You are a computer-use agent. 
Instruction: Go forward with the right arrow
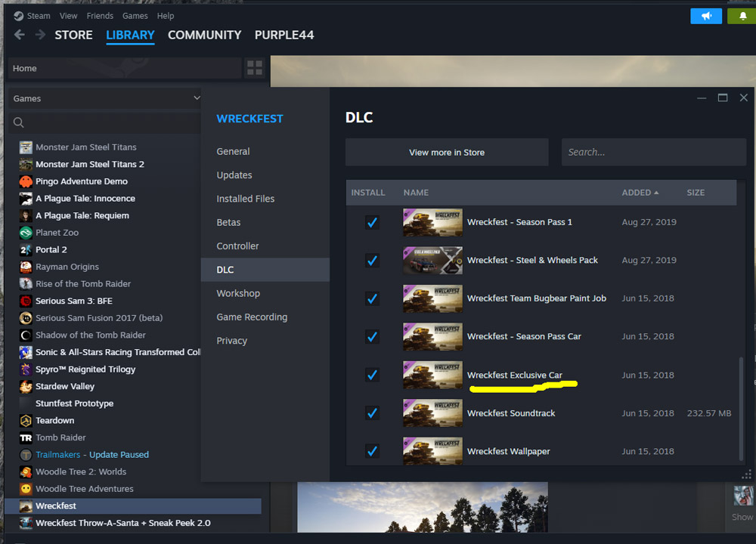click(x=40, y=35)
